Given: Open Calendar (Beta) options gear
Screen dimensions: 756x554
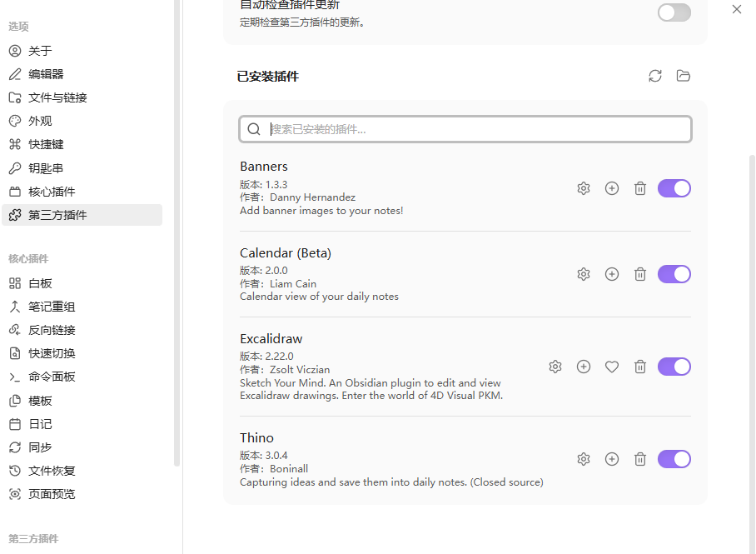Looking at the screenshot, I should click(584, 274).
